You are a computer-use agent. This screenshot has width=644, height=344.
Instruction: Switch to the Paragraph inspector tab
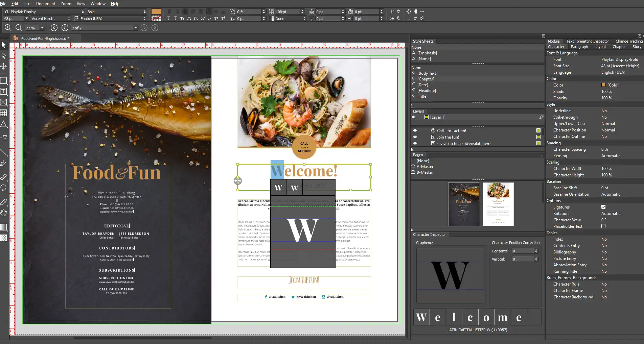point(579,46)
